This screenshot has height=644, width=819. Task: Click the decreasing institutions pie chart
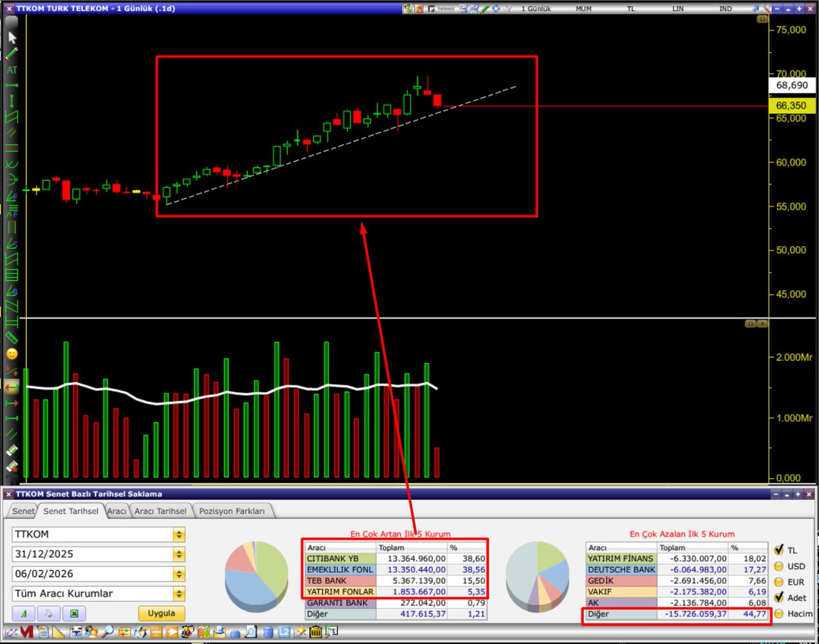[537, 577]
